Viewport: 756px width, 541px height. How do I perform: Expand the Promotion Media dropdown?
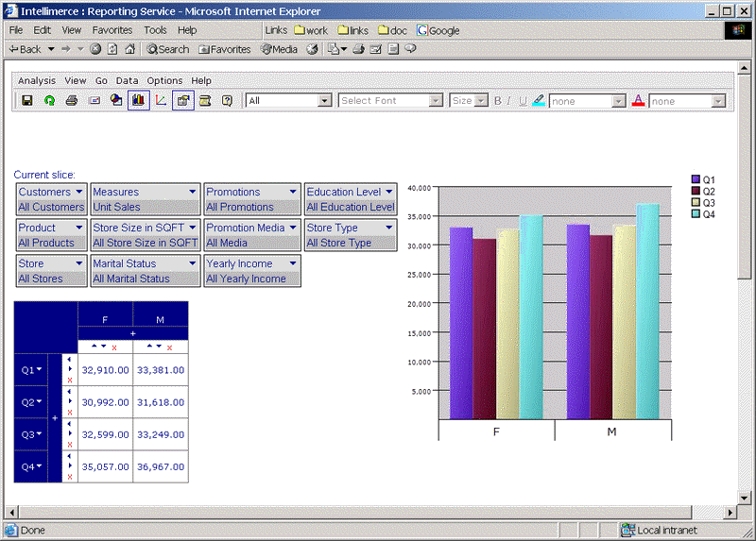click(293, 228)
